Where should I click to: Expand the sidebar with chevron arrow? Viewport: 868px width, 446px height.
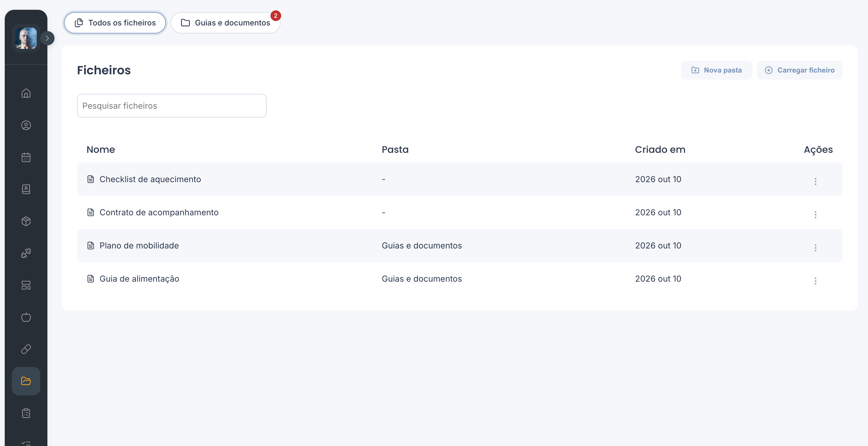[47, 38]
